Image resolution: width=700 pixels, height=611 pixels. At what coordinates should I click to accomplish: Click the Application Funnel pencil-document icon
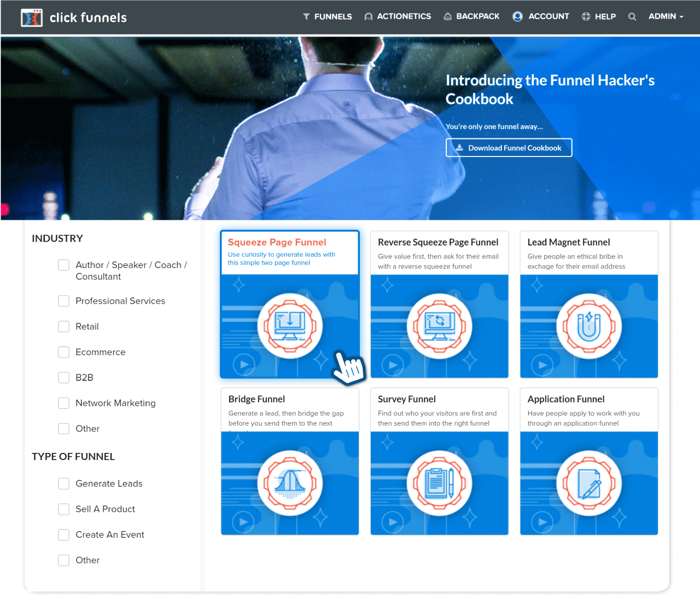[x=589, y=484]
